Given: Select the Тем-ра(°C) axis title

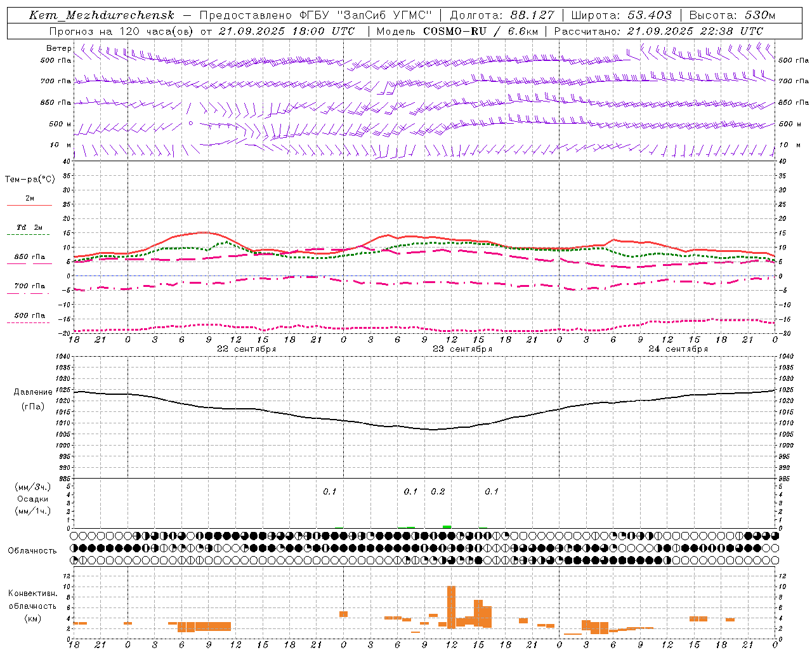Looking at the screenshot, I should pos(30,180).
